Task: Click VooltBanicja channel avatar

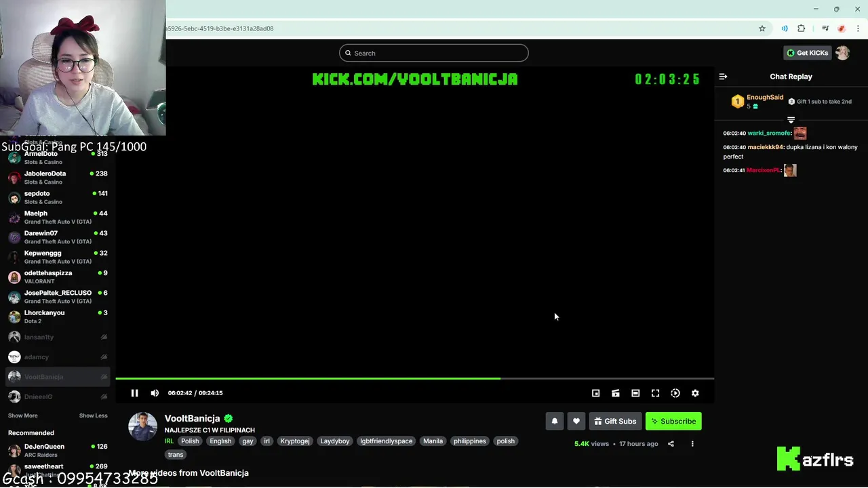Action: [x=142, y=426]
